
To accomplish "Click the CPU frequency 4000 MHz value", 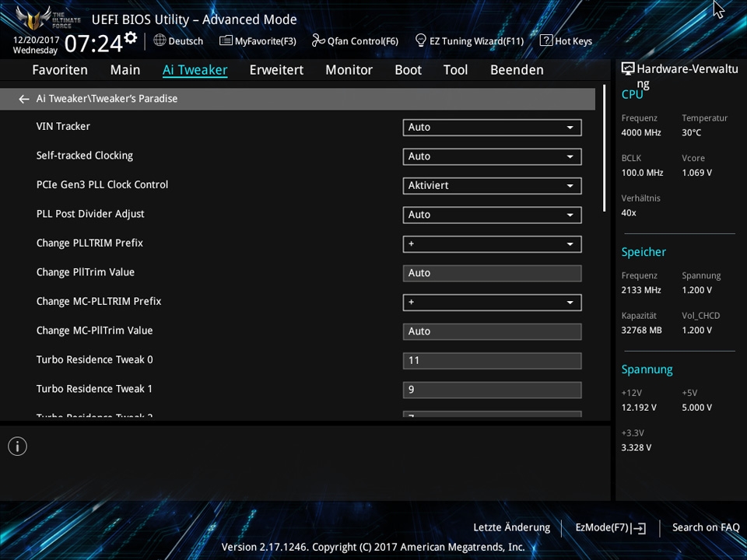I will 640,133.
